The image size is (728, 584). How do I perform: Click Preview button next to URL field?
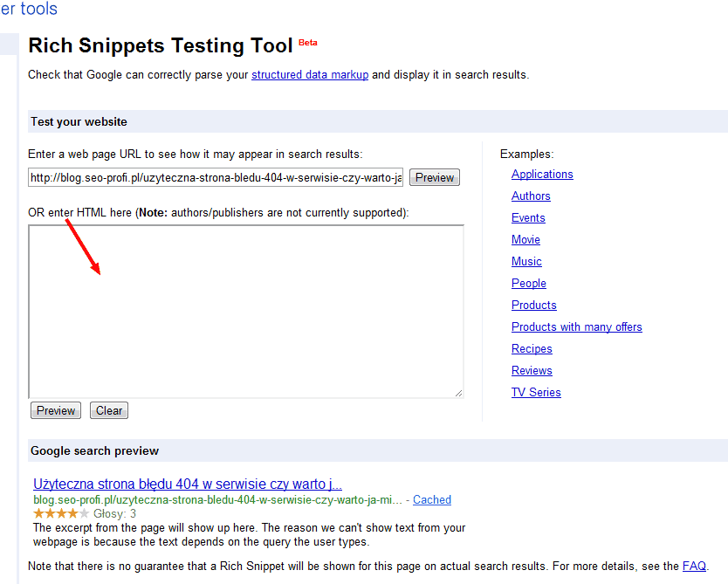pos(435,177)
